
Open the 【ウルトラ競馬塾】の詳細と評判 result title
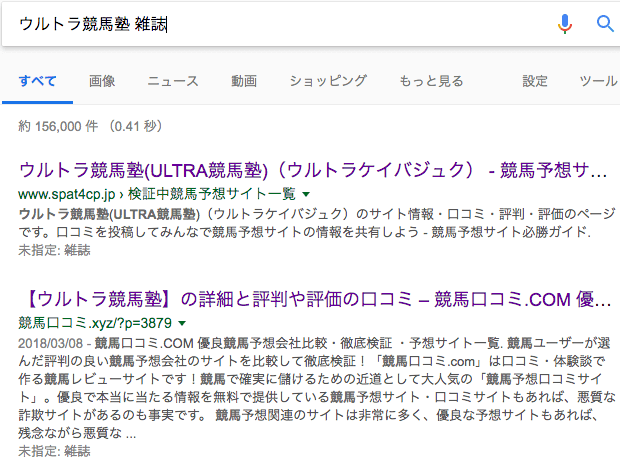pos(319,299)
